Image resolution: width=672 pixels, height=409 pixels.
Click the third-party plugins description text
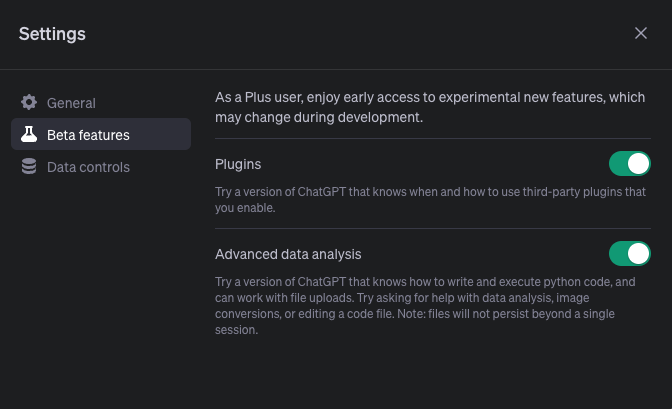430,200
